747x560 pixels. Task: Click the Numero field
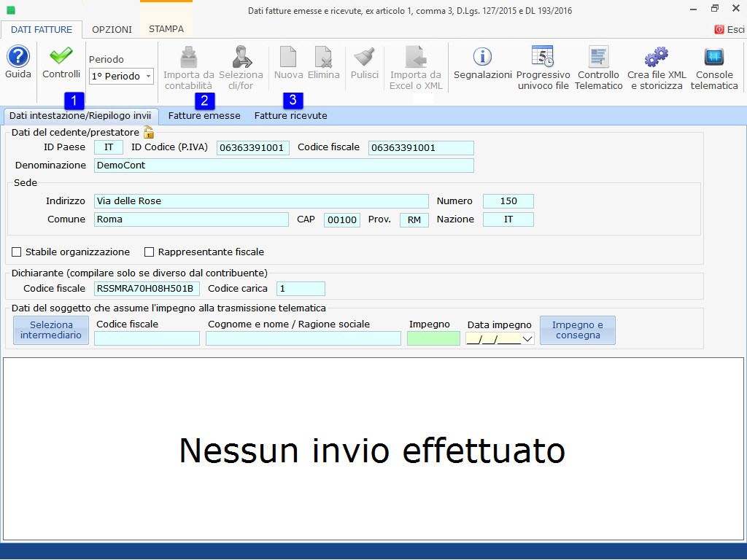[x=508, y=201]
